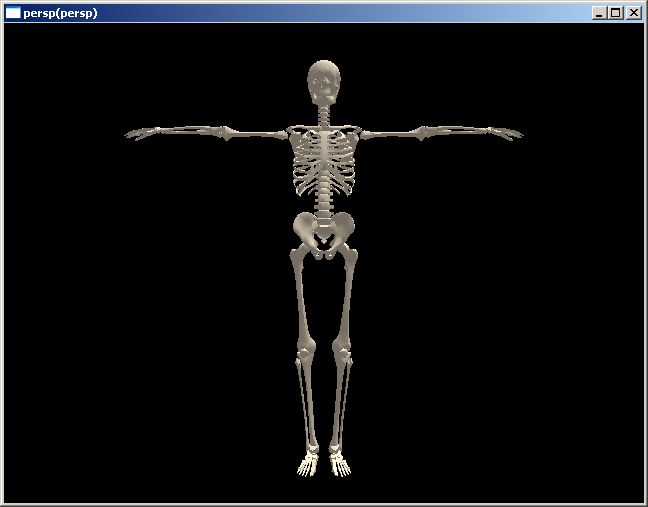Pick the skeleton pelvis bone
Image resolution: width=648 pixels, height=507 pixels.
(324, 235)
